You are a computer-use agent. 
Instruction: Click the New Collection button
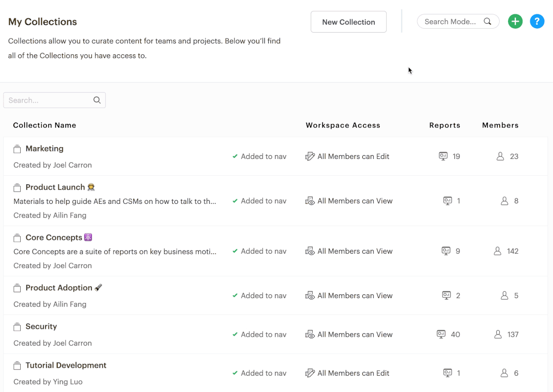[348, 22]
